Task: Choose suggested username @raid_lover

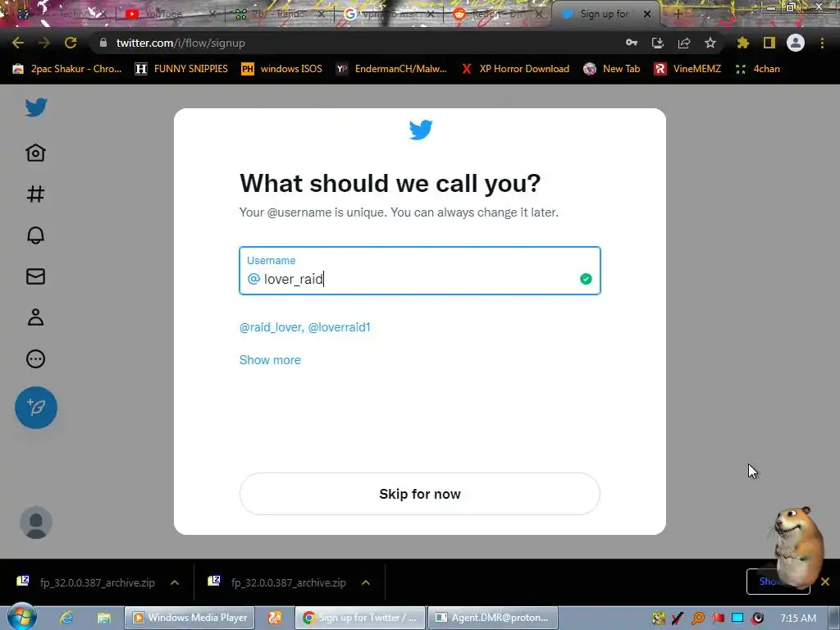Action: [272, 327]
